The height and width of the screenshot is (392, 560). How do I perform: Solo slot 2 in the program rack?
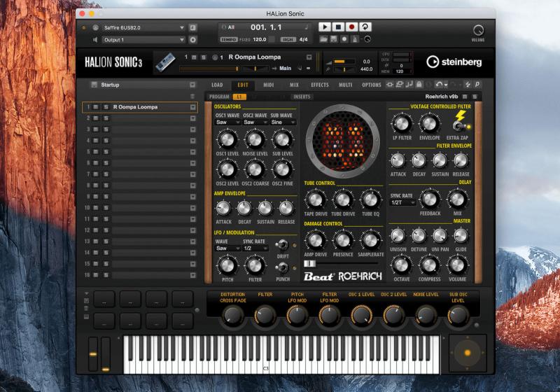[104, 118]
